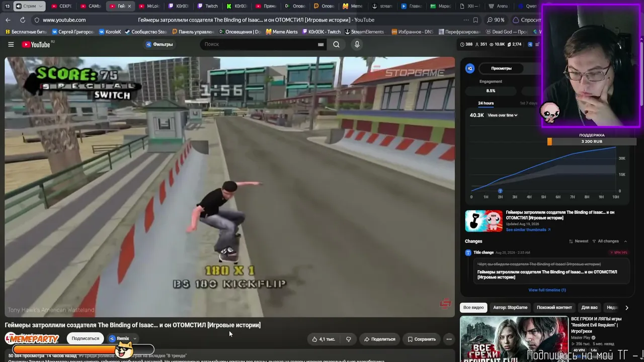Open See similar thumbnails link

click(528, 230)
